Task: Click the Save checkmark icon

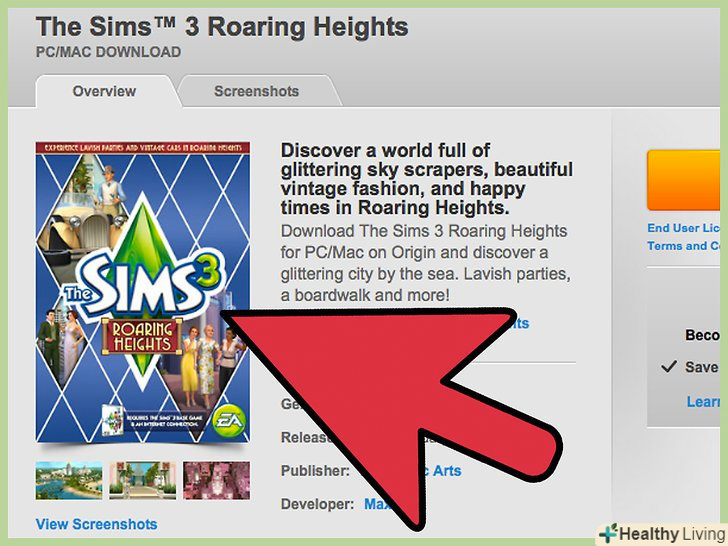Action: pos(669,367)
